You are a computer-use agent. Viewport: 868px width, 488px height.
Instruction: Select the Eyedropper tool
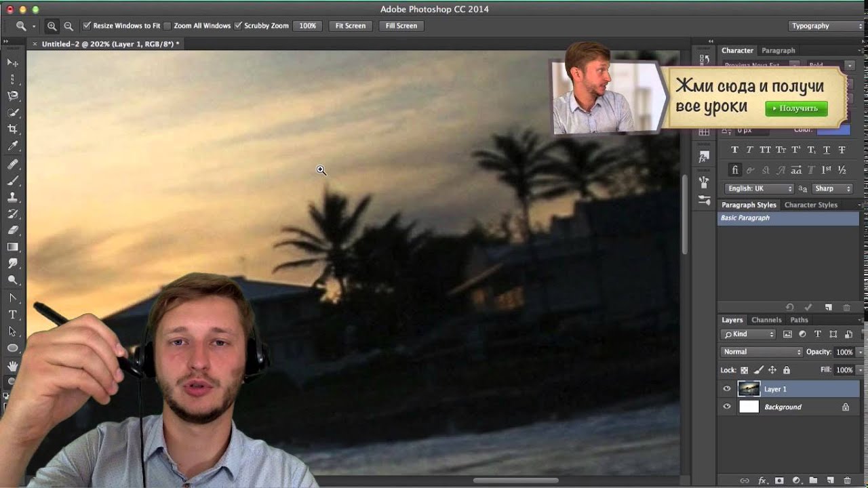click(12, 146)
